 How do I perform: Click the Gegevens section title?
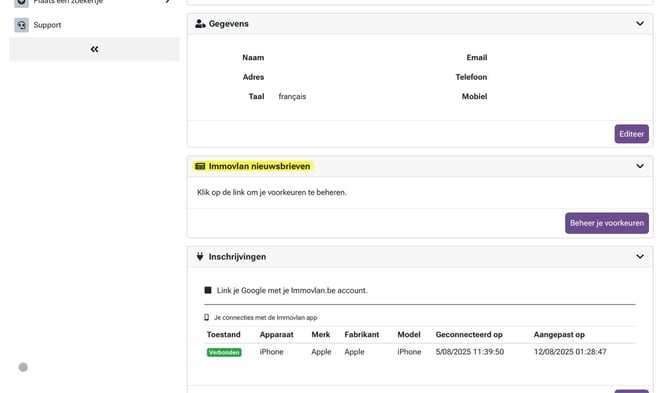coord(229,24)
